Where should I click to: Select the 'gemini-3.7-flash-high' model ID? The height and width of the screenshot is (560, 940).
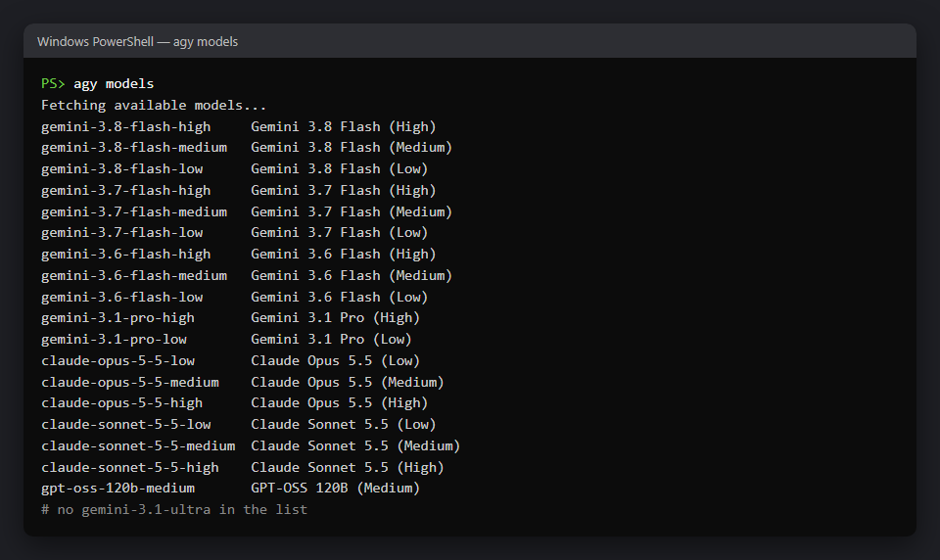click(126, 191)
